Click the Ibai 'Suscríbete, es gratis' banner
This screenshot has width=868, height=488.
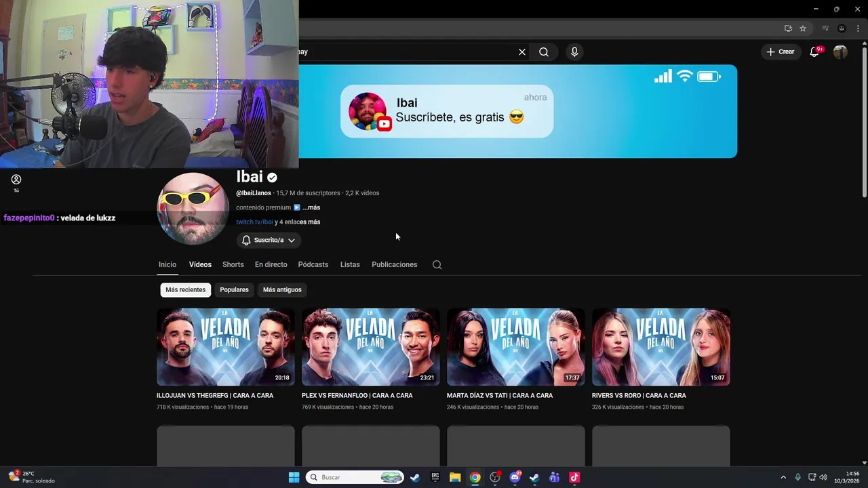[447, 111]
